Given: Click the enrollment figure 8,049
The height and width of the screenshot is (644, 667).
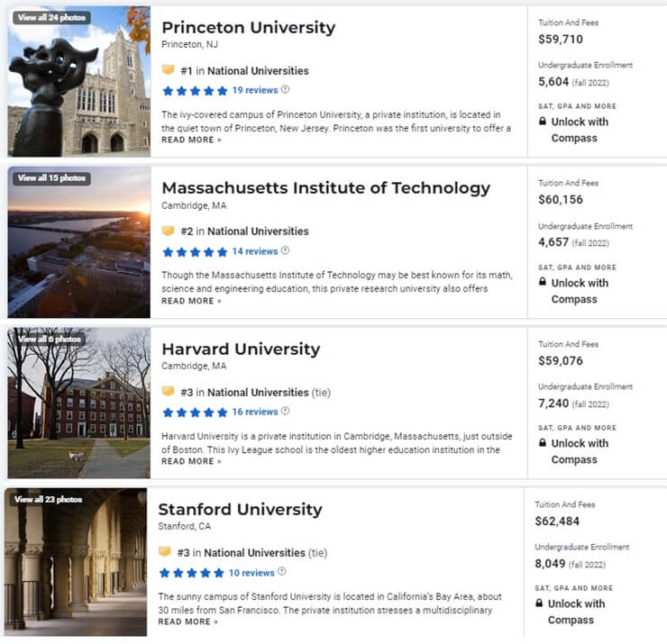Looking at the screenshot, I should tap(550, 563).
